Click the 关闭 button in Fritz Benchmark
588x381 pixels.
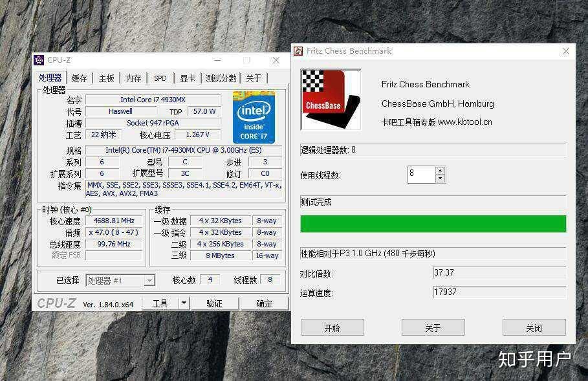click(534, 328)
